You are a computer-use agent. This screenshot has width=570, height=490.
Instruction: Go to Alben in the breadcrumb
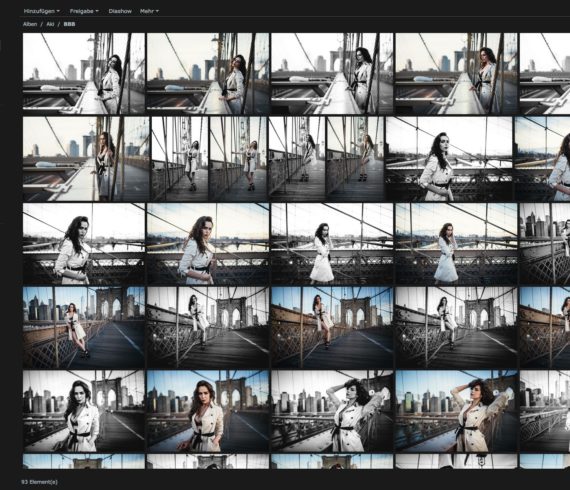pos(30,24)
